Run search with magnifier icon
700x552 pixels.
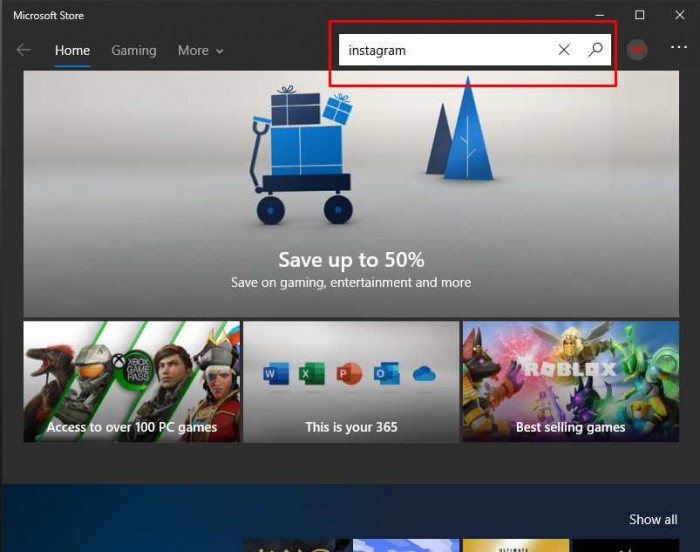[x=595, y=50]
